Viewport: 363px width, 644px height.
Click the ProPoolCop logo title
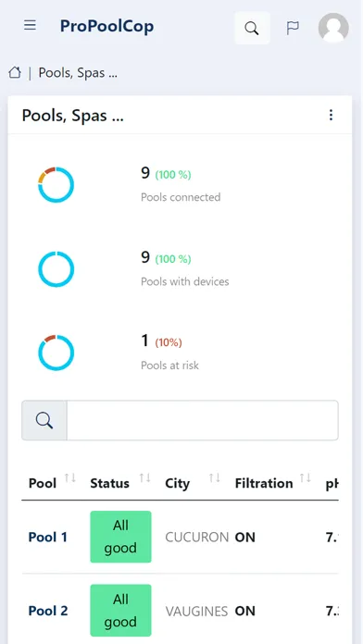pos(106,26)
